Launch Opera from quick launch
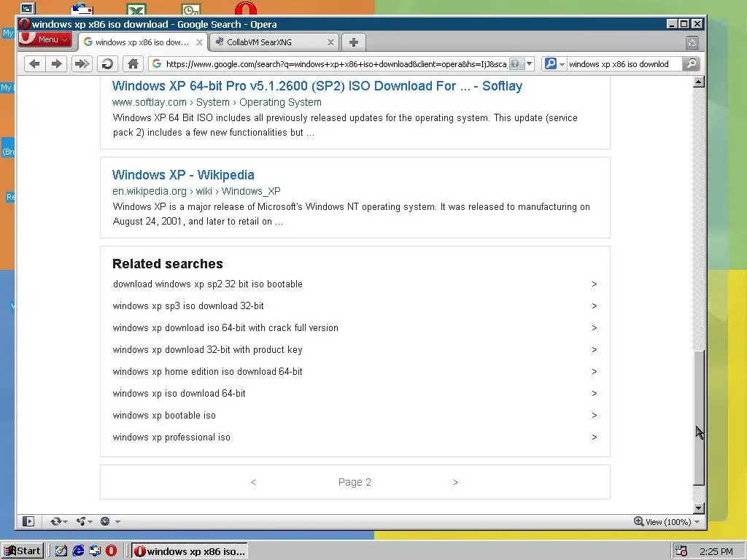Screen dimensions: 747x560 pos(111,551)
